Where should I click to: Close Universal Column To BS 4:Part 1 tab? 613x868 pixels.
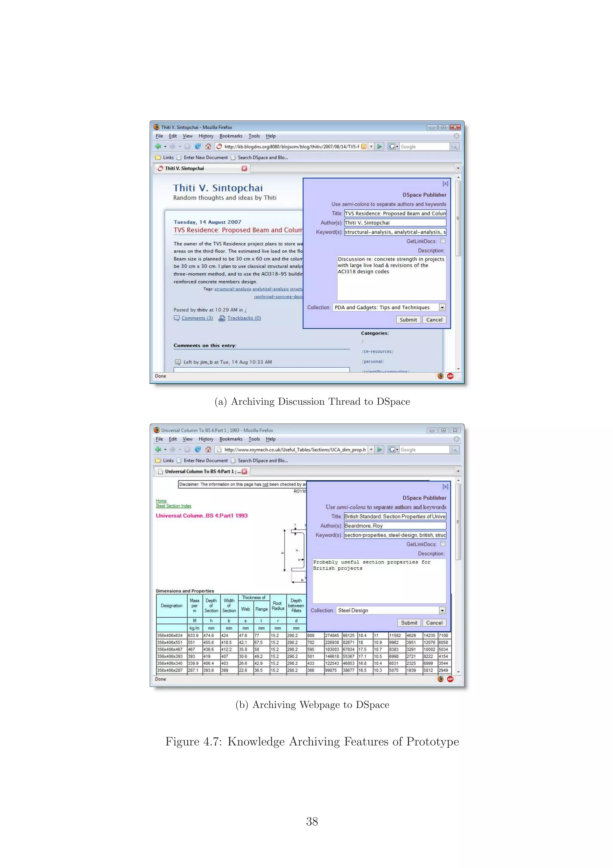coord(244,471)
